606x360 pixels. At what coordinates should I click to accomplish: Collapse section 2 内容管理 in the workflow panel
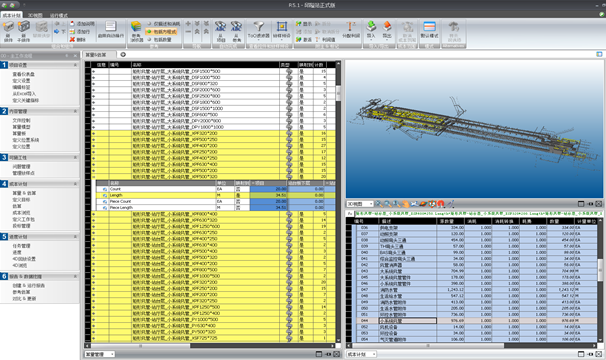pyautogui.click(x=75, y=111)
